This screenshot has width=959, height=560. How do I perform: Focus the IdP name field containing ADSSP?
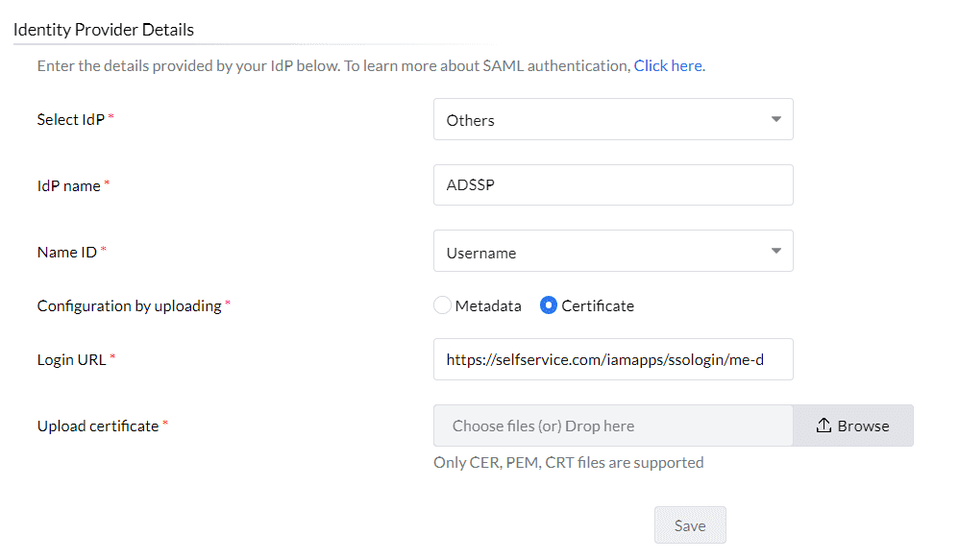pos(612,185)
